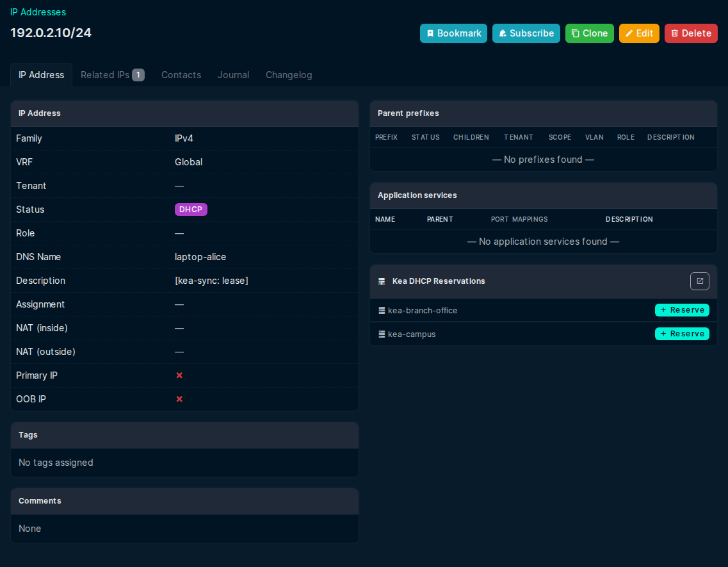Open the kea-branch-office server link
The width and height of the screenshot is (728, 567).
(422, 311)
